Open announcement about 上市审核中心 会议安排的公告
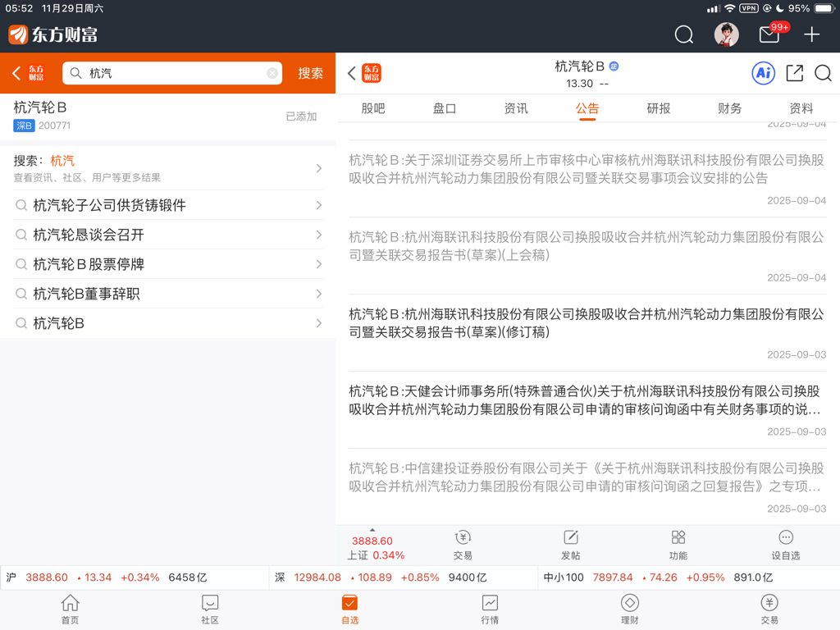The width and height of the screenshot is (840, 630). click(587, 178)
